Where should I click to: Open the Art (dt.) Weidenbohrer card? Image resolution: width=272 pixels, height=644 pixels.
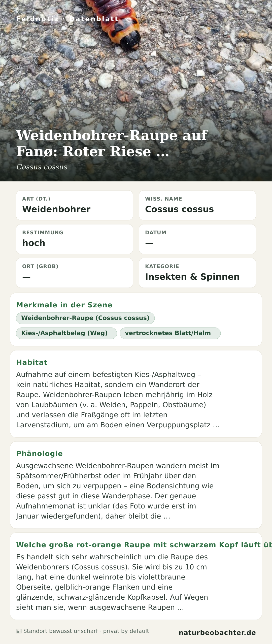click(x=75, y=205)
